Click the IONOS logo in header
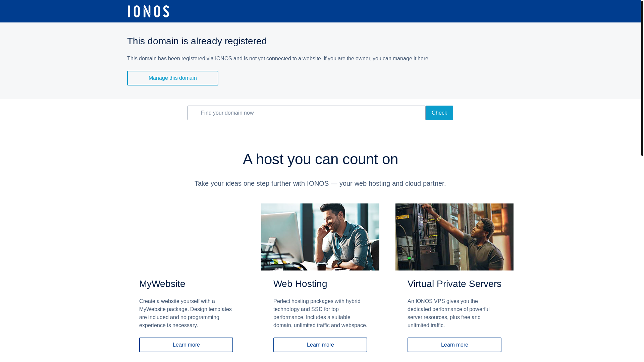 pyautogui.click(x=148, y=11)
